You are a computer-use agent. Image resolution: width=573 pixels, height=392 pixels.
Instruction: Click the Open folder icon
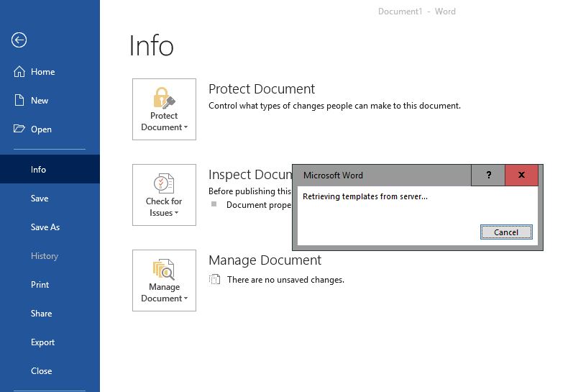19,129
